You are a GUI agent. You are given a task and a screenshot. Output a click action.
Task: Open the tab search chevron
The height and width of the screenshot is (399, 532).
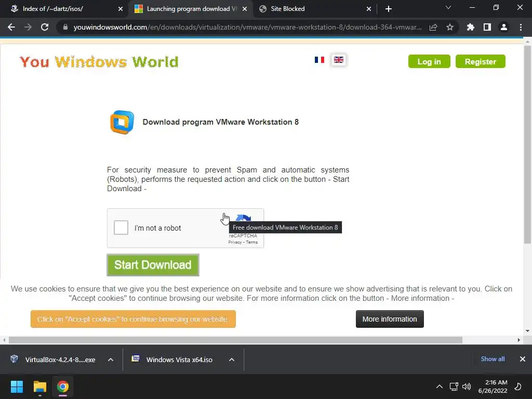pyautogui.click(x=448, y=7)
